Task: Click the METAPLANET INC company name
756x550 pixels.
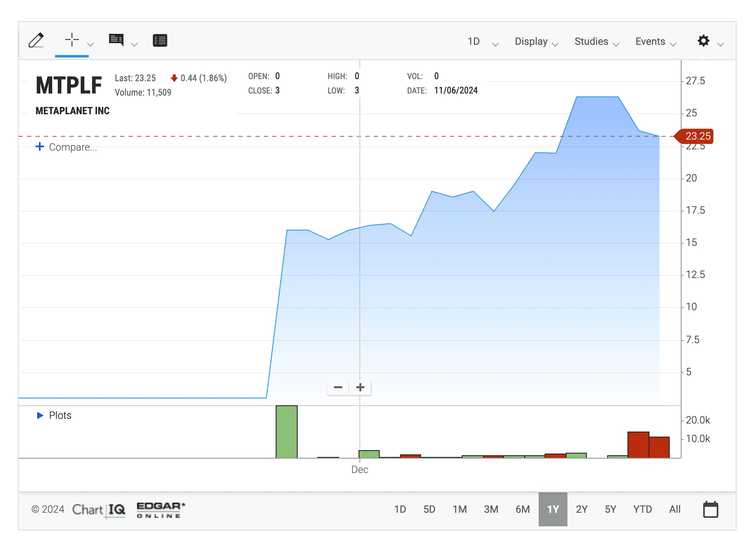Action: [72, 111]
